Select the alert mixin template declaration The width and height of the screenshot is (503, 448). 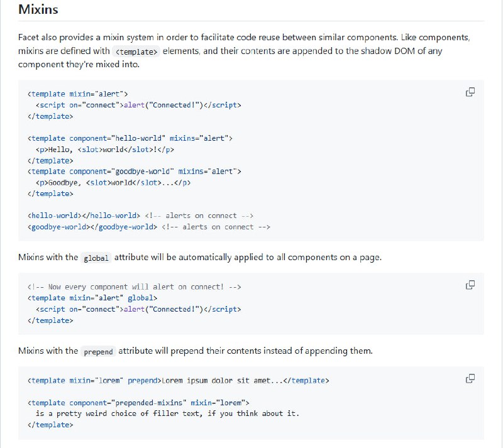(x=75, y=94)
